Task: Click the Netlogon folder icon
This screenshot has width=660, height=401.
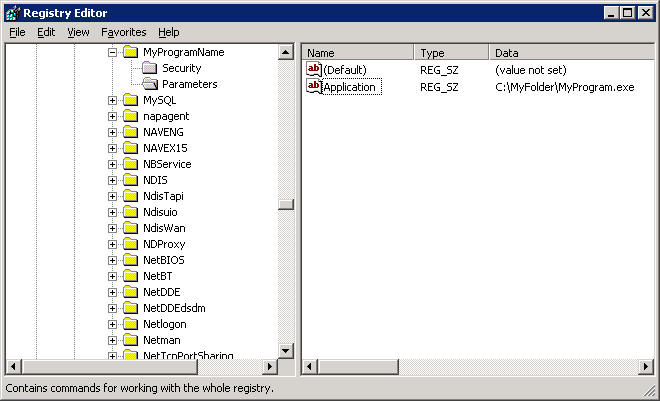Action: (130, 324)
